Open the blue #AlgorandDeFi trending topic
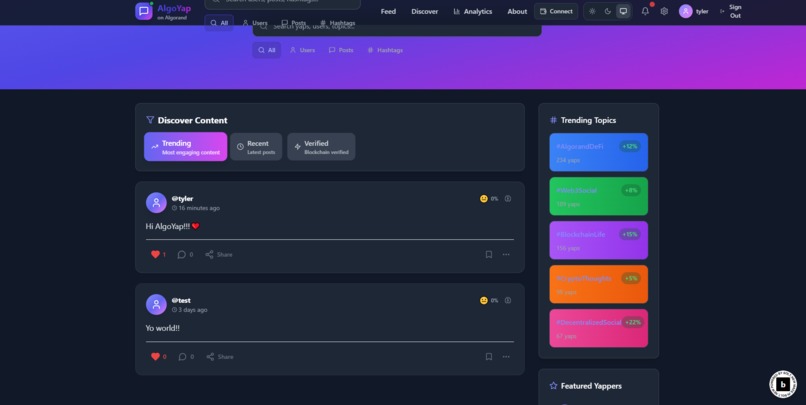 [x=598, y=152]
